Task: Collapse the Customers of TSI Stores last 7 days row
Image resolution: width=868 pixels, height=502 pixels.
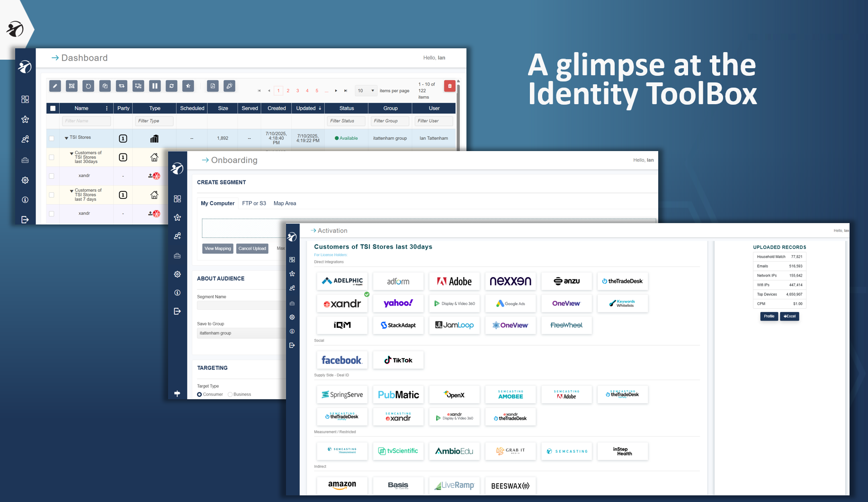Action: [72, 191]
